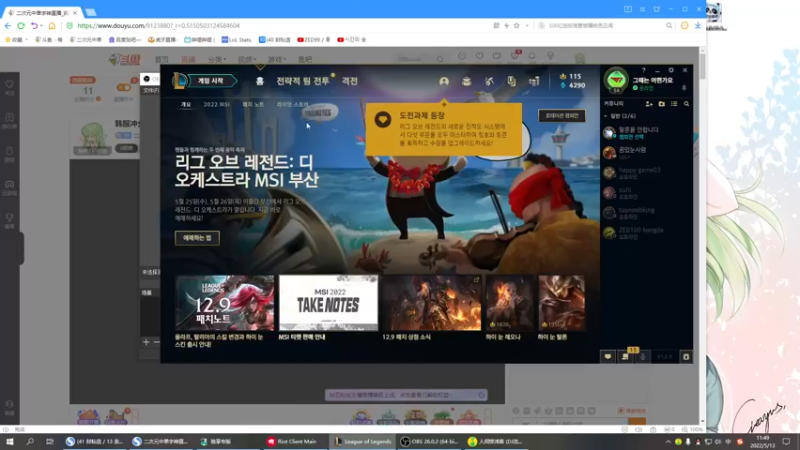Expand the 游戏 dropdown in Douyu nav
The height and width of the screenshot is (450, 800).
[277, 60]
